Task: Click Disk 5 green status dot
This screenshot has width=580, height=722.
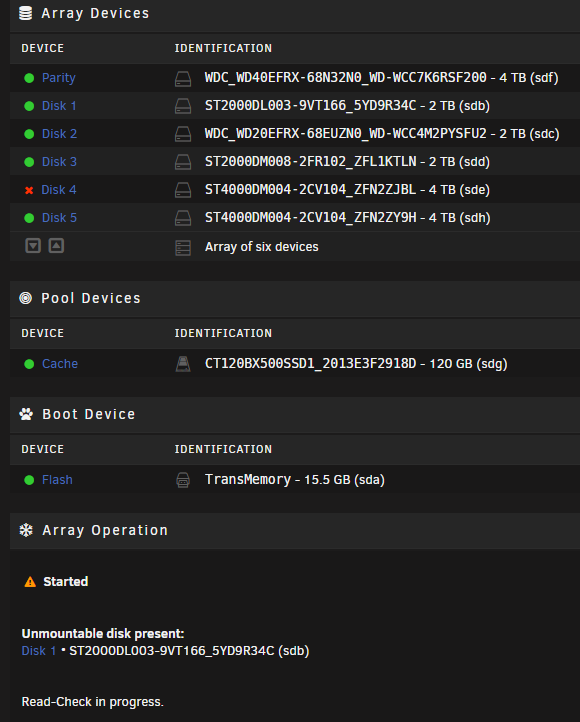Action: click(29, 218)
